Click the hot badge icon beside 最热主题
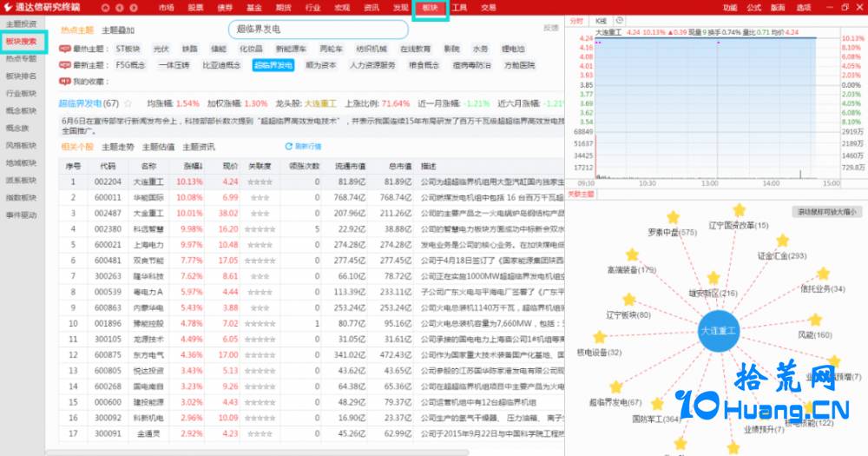868x456 pixels. (x=65, y=49)
